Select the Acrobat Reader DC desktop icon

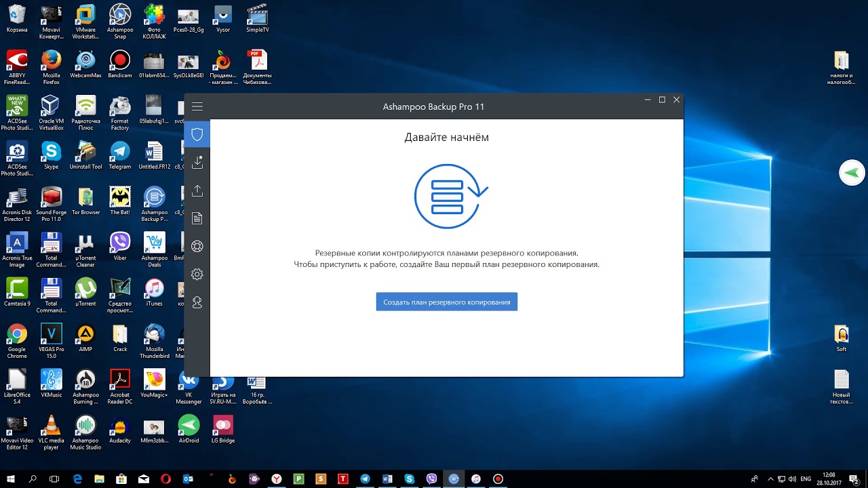pos(120,386)
